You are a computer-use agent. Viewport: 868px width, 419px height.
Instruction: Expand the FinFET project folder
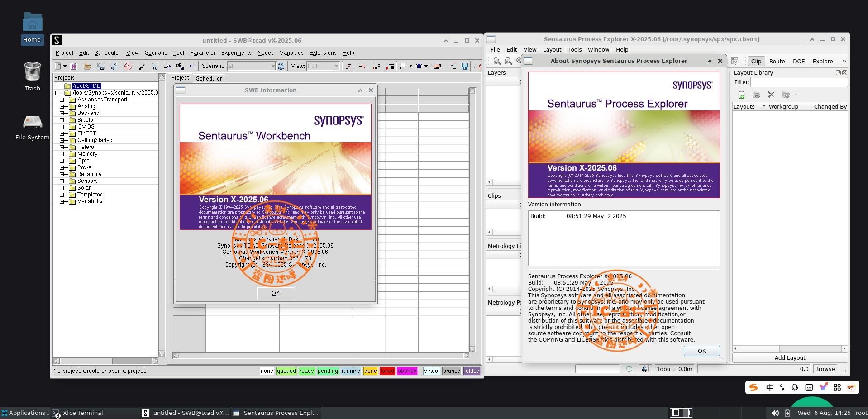(x=62, y=133)
